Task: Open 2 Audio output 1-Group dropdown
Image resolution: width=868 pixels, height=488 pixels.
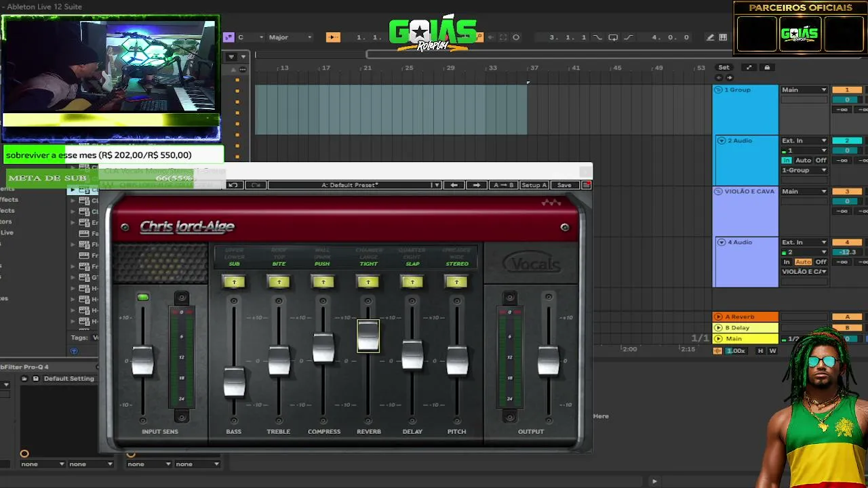Action: [804, 170]
